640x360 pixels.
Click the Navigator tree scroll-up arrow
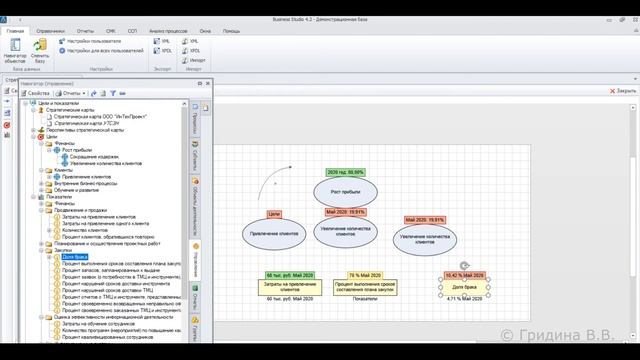(184, 104)
